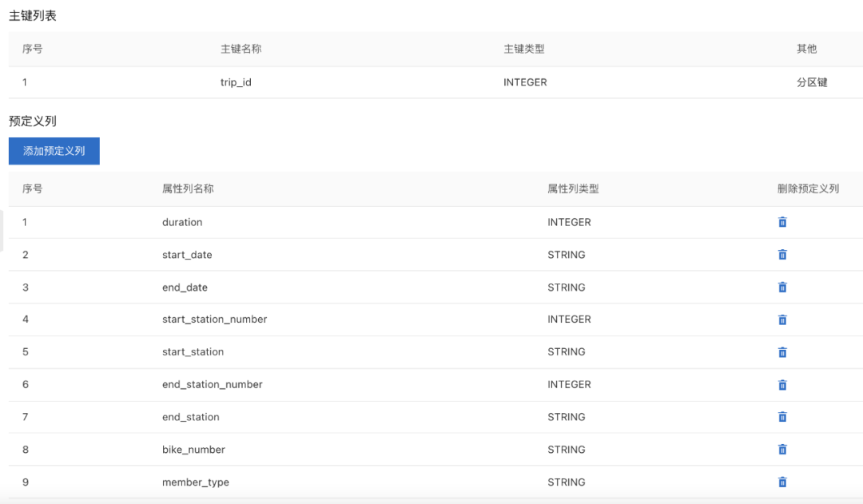The height and width of the screenshot is (504, 863).
Task: Click the member_type attribute name
Action: (x=196, y=482)
